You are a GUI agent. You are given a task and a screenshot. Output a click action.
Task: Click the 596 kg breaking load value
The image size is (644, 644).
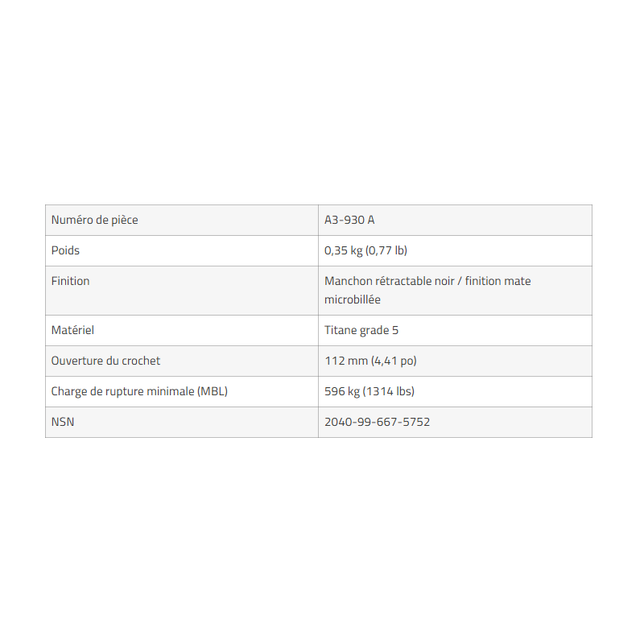tap(343, 391)
